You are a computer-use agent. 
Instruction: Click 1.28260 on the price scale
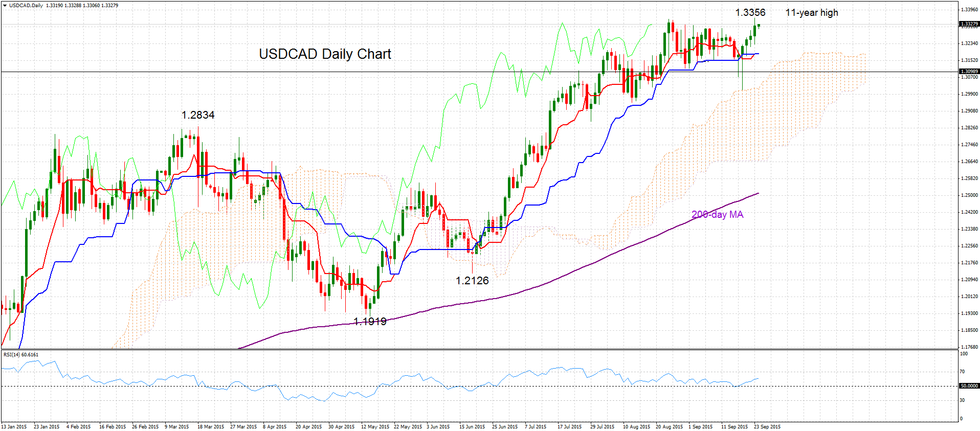click(969, 128)
